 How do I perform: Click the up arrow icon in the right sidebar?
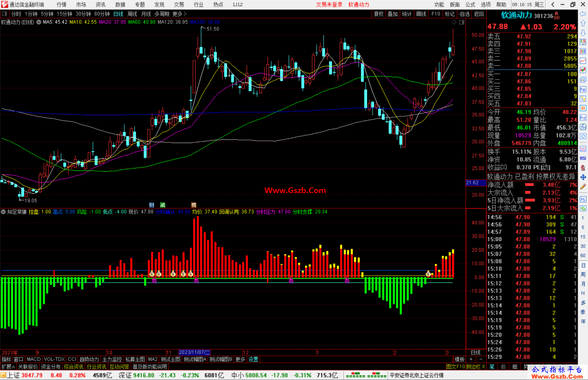[x=583, y=23]
